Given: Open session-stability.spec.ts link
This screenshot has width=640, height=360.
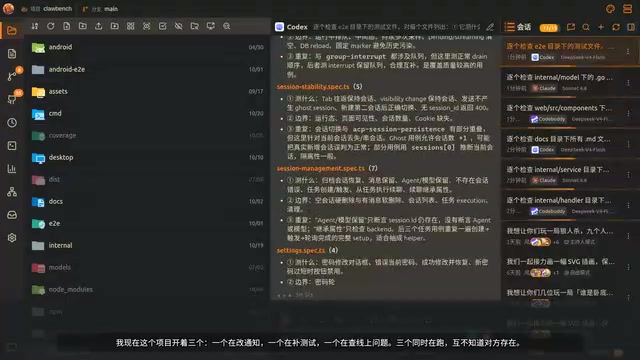Looking at the screenshot, I should [313, 87].
